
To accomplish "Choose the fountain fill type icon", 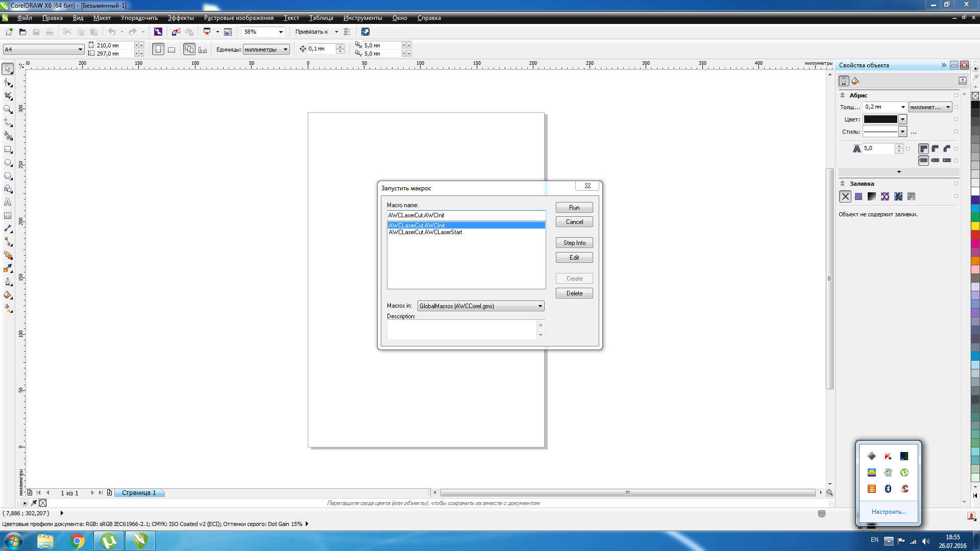I will [872, 196].
